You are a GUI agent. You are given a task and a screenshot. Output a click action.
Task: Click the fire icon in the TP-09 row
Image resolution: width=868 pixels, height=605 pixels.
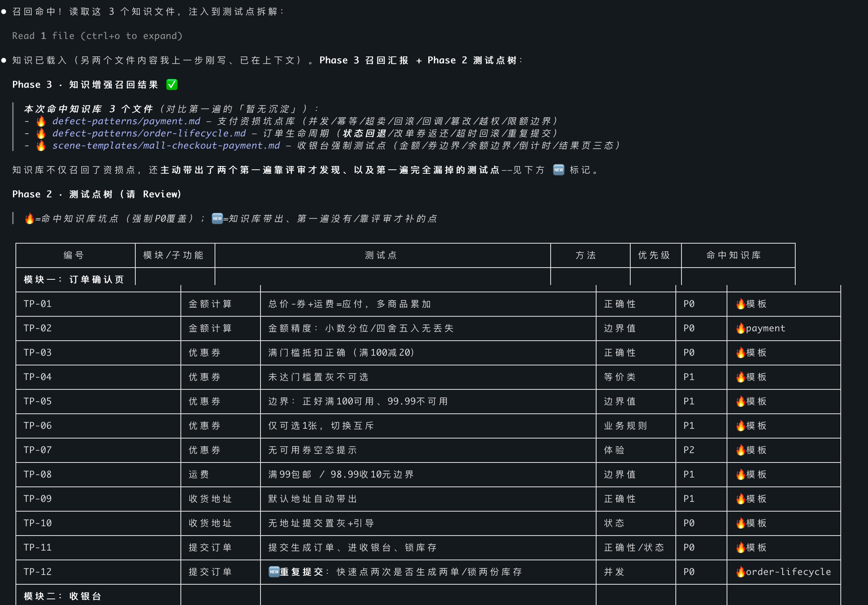point(740,499)
